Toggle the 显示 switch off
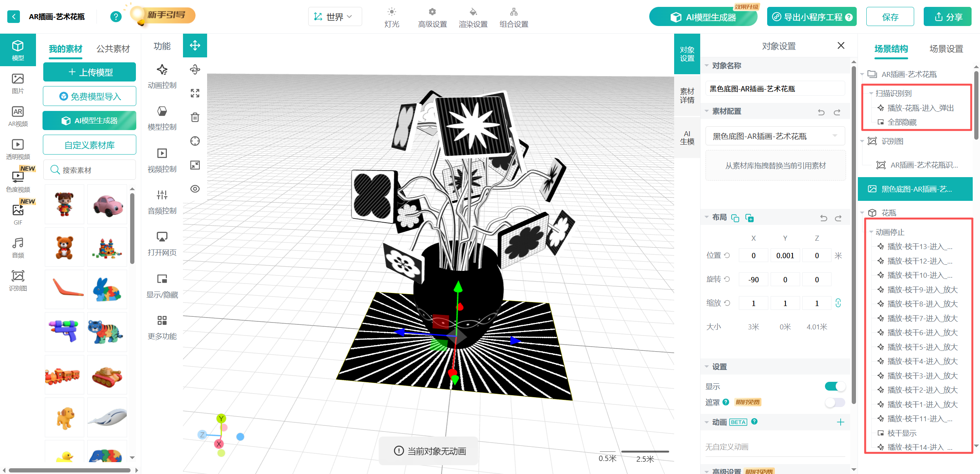 pyautogui.click(x=835, y=386)
